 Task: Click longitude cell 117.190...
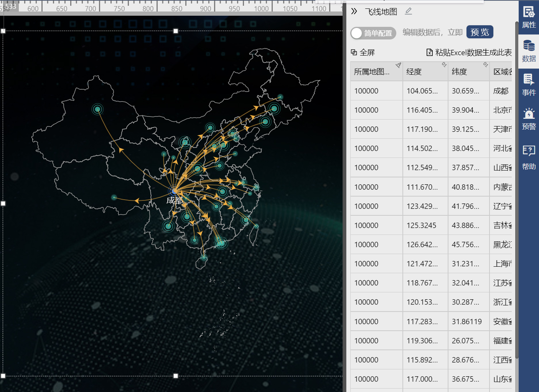[x=425, y=129]
